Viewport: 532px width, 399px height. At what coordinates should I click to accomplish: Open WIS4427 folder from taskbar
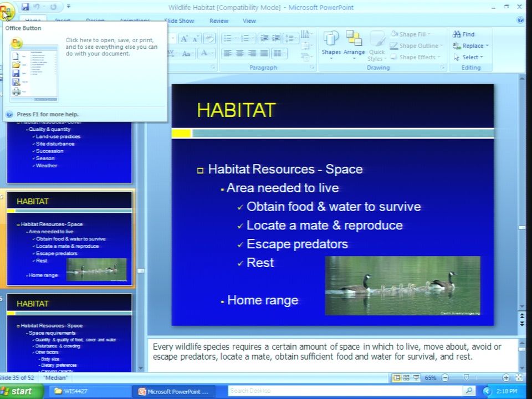click(89, 391)
